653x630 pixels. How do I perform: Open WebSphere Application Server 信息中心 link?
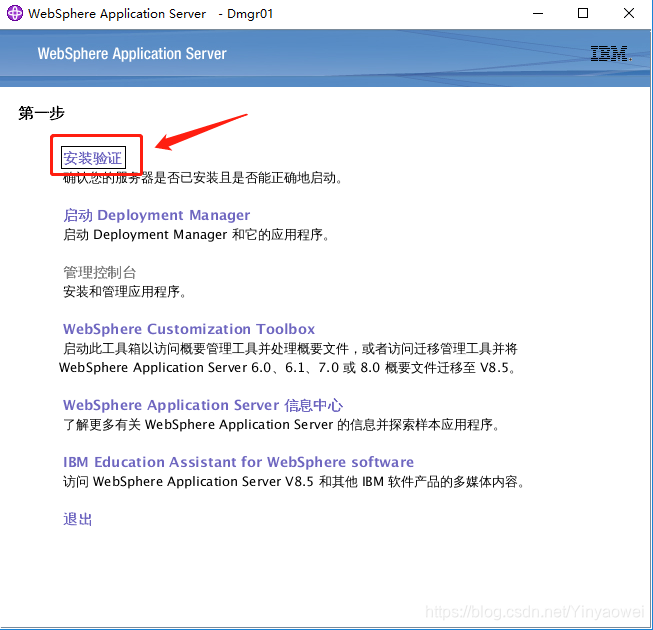(x=203, y=405)
